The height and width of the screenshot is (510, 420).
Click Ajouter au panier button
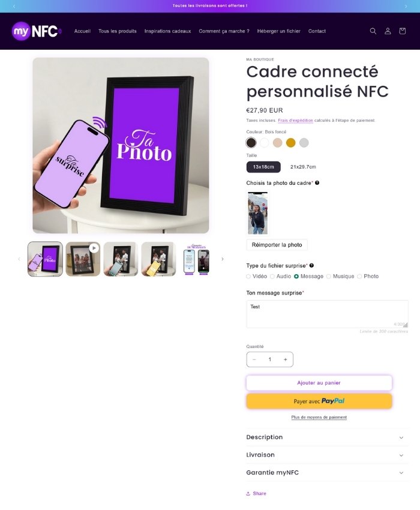[x=319, y=383]
